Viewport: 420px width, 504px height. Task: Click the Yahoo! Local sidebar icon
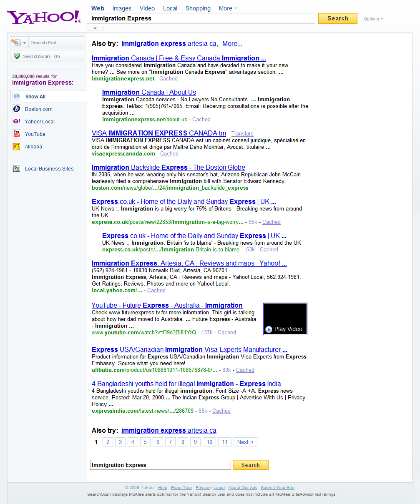(x=17, y=122)
